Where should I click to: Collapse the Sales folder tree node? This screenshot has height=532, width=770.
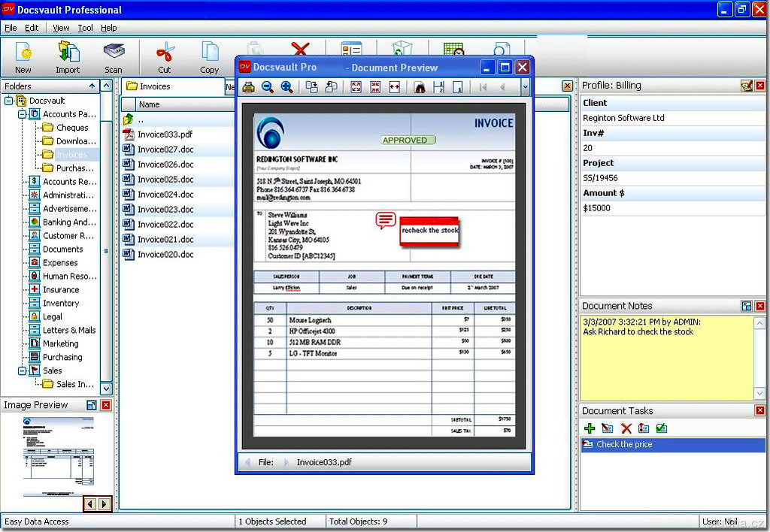tap(22, 371)
